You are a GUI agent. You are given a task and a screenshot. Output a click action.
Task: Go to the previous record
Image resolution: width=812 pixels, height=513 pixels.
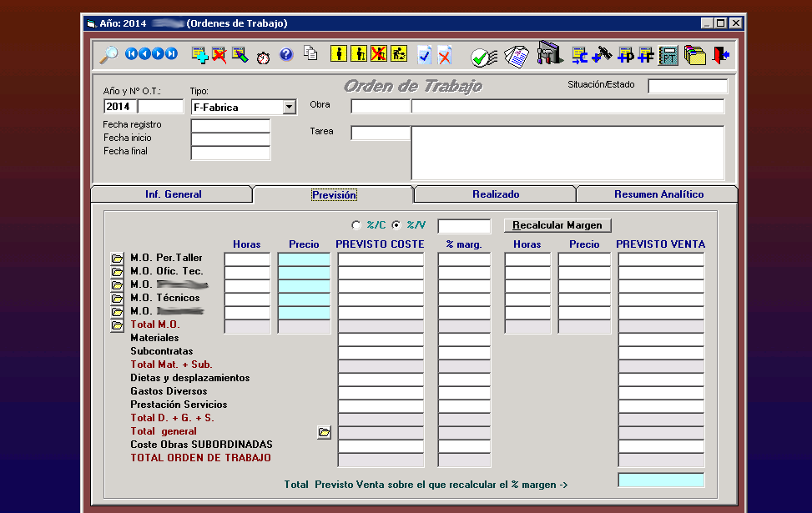(145, 54)
